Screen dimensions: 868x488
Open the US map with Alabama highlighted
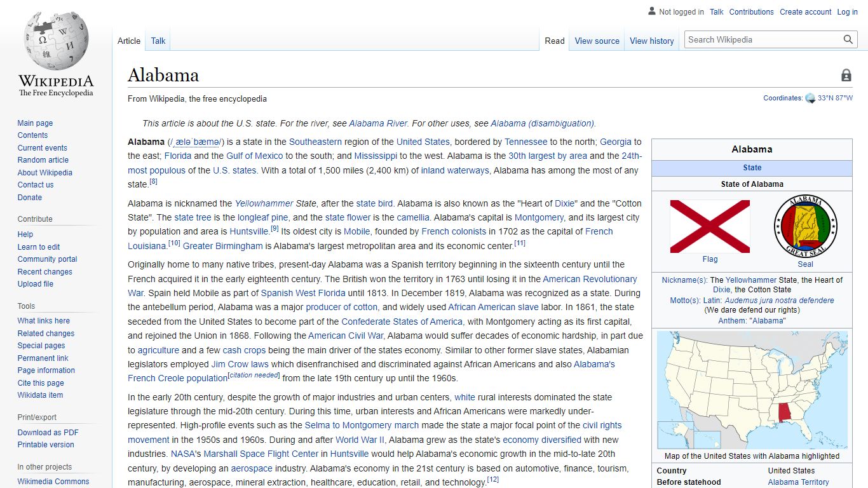(x=752, y=390)
